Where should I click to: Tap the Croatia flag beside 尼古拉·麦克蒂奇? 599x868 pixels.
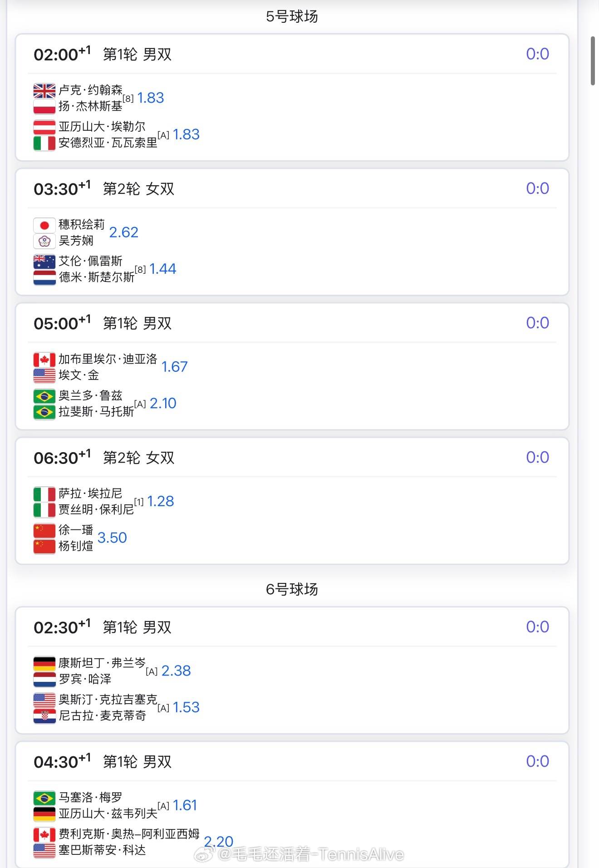44,716
